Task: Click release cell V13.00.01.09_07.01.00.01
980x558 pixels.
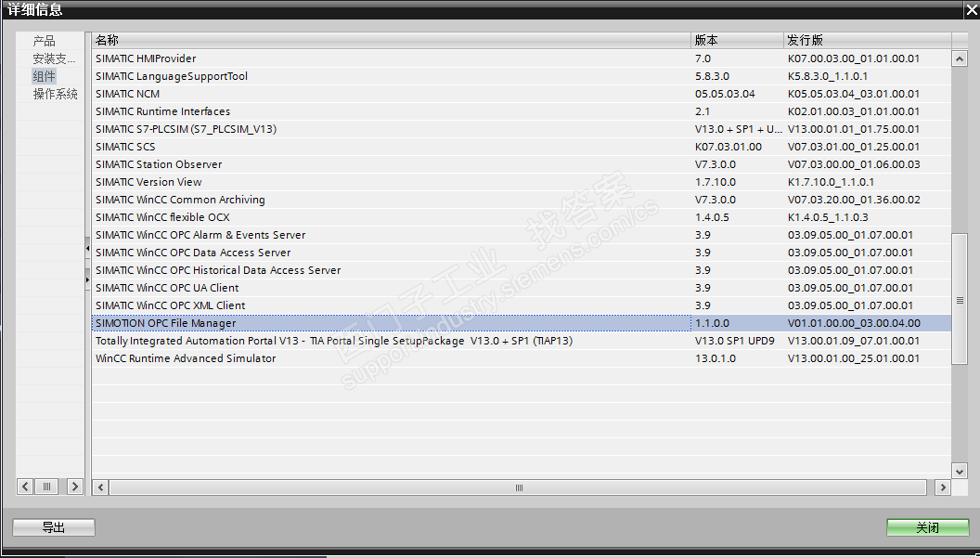Action: point(854,341)
